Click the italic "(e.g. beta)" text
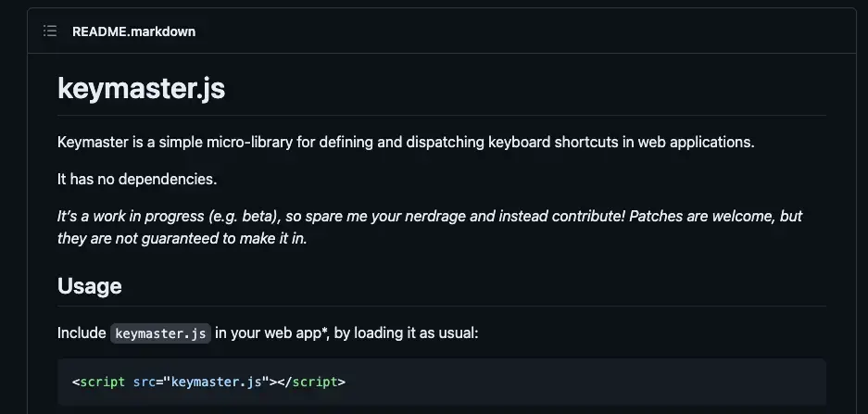This screenshot has width=868, height=414. tap(245, 216)
